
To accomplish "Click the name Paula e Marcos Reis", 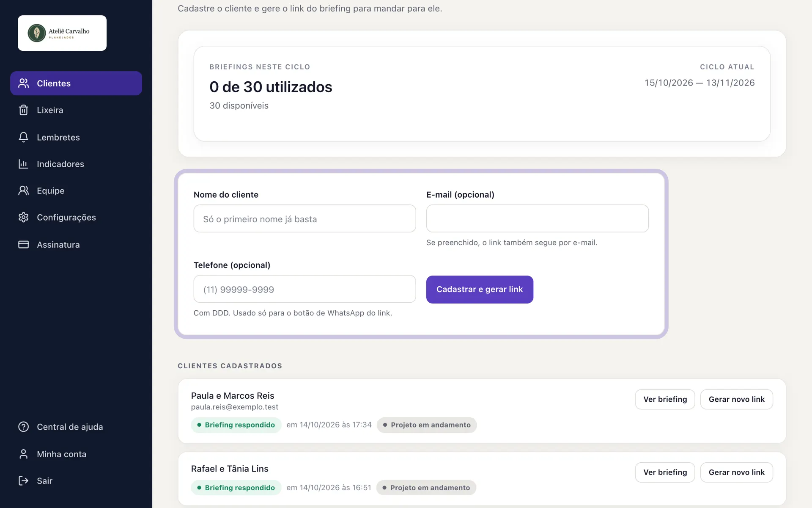I will (233, 395).
